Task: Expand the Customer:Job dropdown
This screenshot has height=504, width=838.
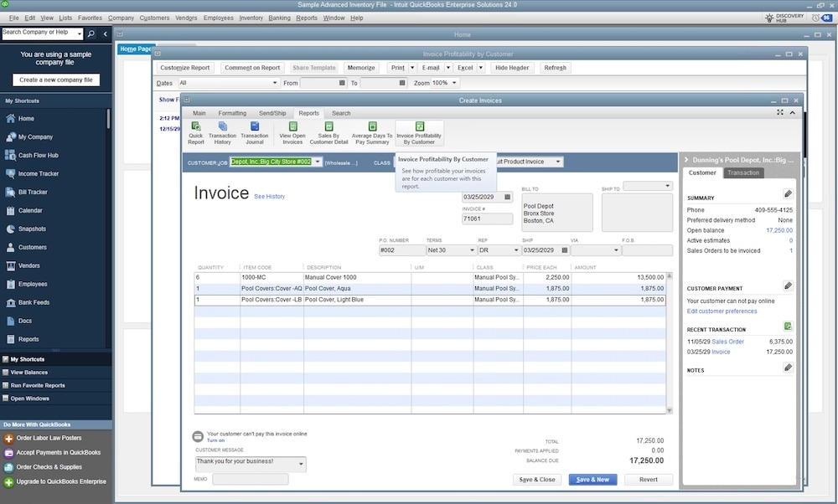Action: pos(318,162)
